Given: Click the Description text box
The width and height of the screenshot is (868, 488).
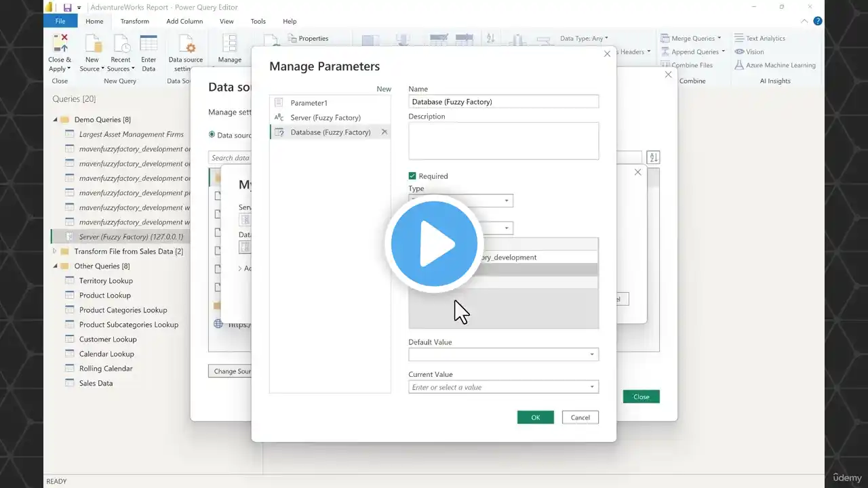Looking at the screenshot, I should (x=503, y=141).
